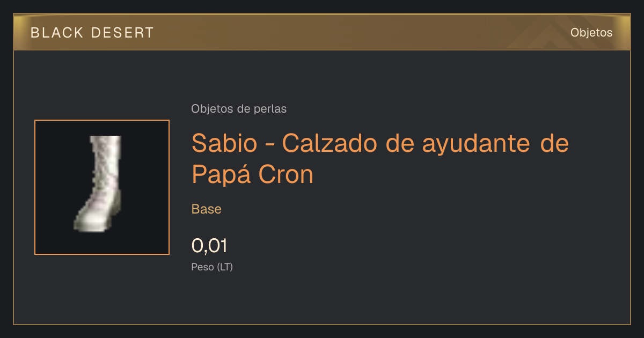
Task: Click the (LT) unit after Peso
Action: [x=225, y=267]
